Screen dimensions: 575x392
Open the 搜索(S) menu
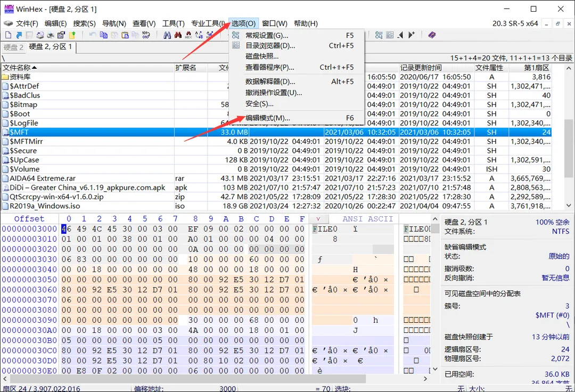[84, 23]
